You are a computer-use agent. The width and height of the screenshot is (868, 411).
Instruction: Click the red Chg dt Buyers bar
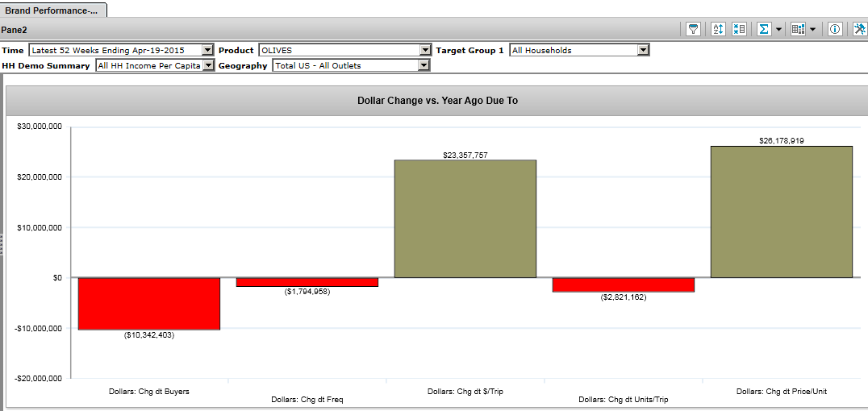point(149,303)
